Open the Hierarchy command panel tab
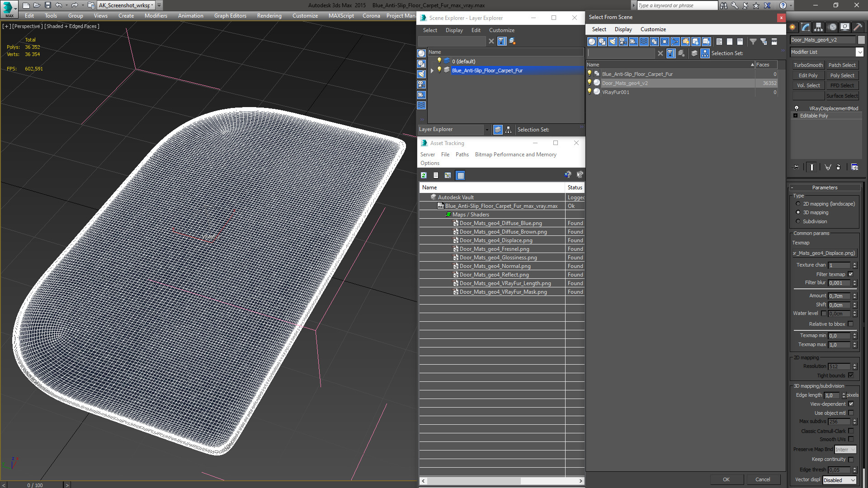The height and width of the screenshot is (488, 868). pos(818,27)
